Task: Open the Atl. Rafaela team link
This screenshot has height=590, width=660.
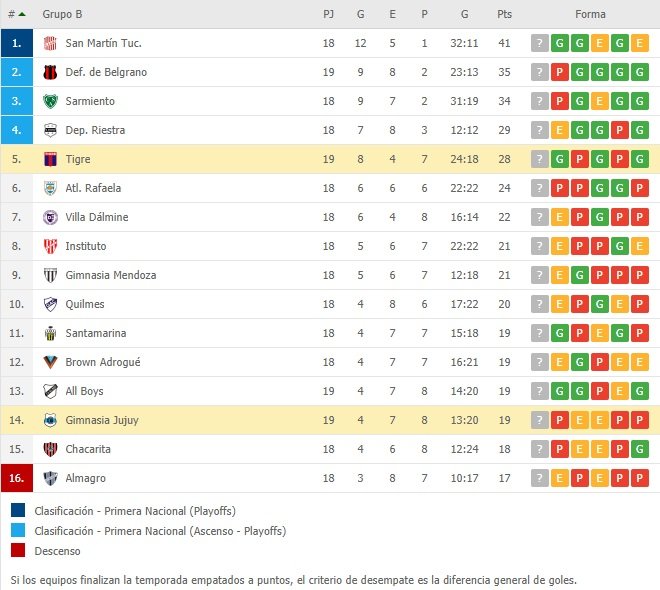Action: coord(93,188)
